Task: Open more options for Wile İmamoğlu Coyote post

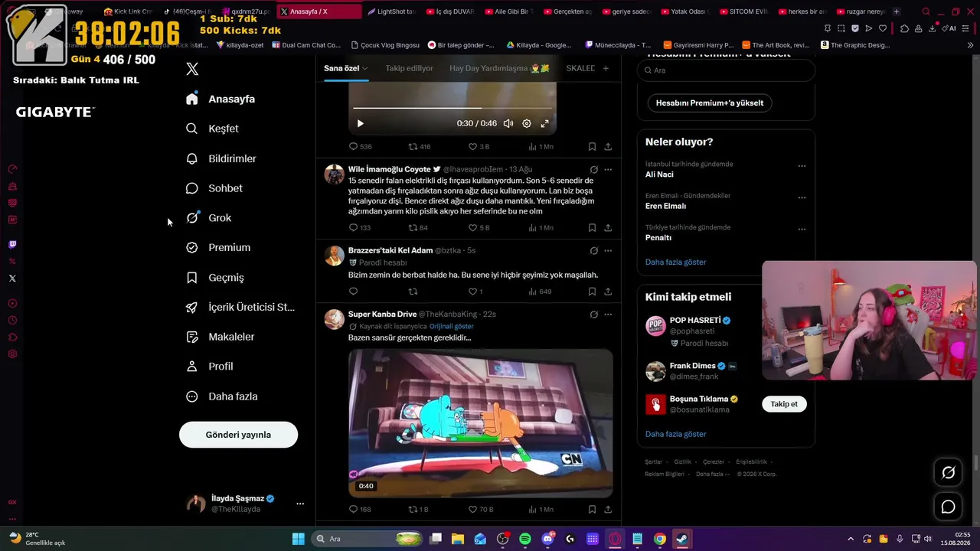Action: coord(608,169)
